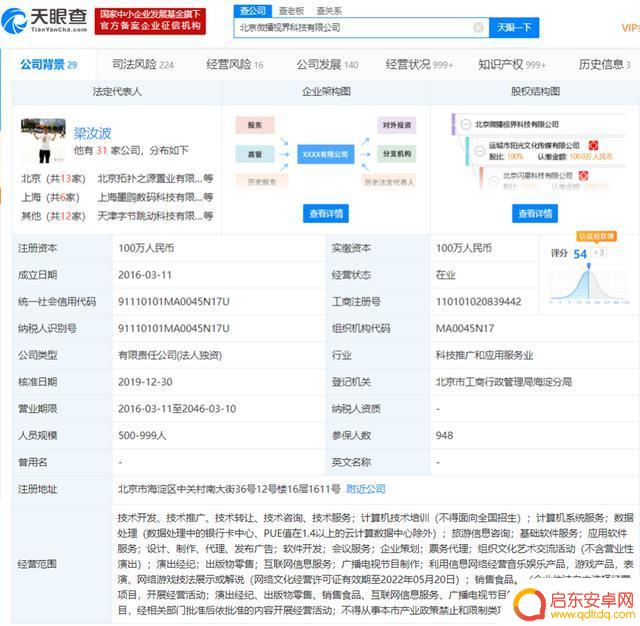
Task: Open the 司法风险 tab
Action: [x=143, y=64]
